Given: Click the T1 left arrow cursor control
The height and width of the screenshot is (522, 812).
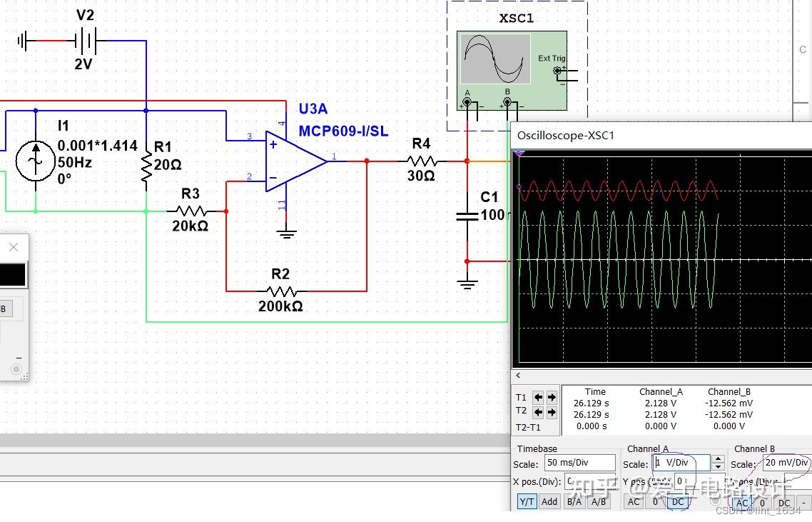Looking at the screenshot, I should tap(537, 398).
